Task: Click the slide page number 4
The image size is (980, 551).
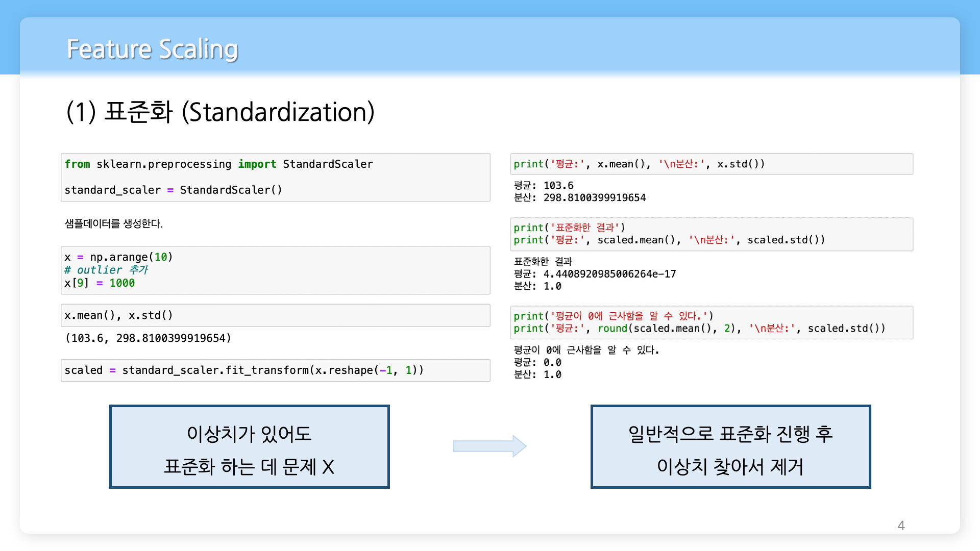Action: (901, 525)
